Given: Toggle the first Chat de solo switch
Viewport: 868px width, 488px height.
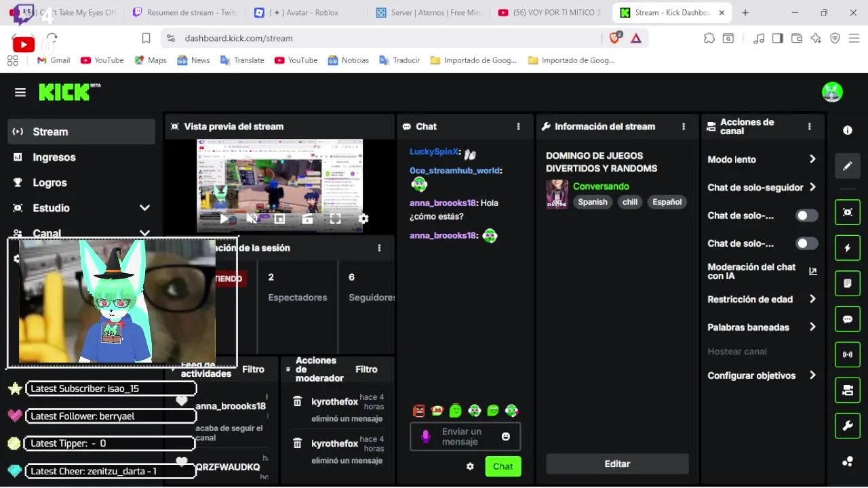Looking at the screenshot, I should click(806, 216).
